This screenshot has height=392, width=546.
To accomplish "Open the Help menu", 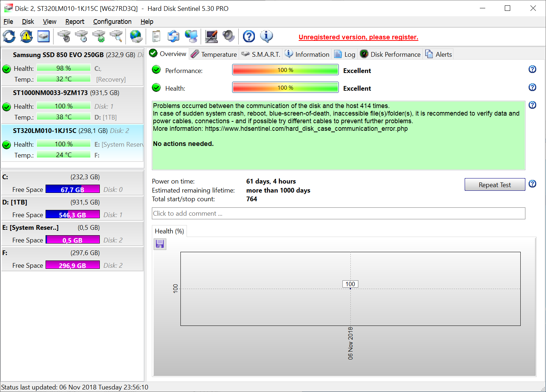I will [147, 22].
